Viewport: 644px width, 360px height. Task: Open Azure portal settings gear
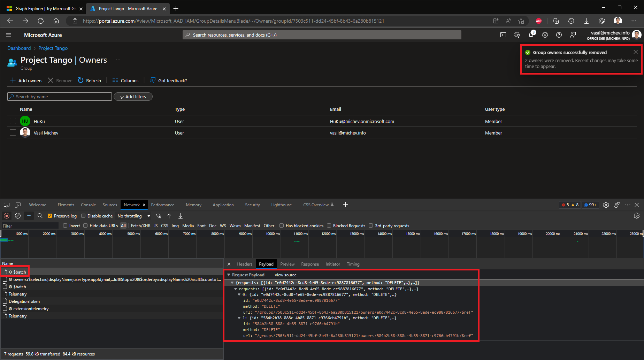pos(545,35)
